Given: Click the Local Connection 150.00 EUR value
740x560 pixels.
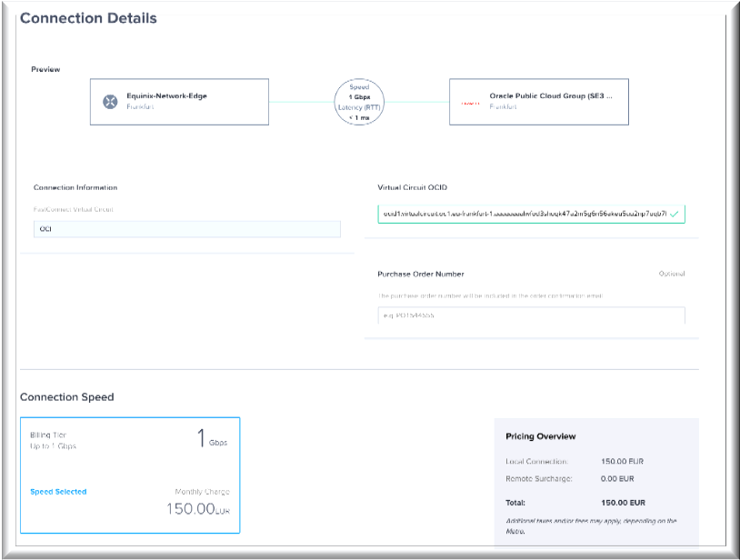Looking at the screenshot, I should pos(623,462).
